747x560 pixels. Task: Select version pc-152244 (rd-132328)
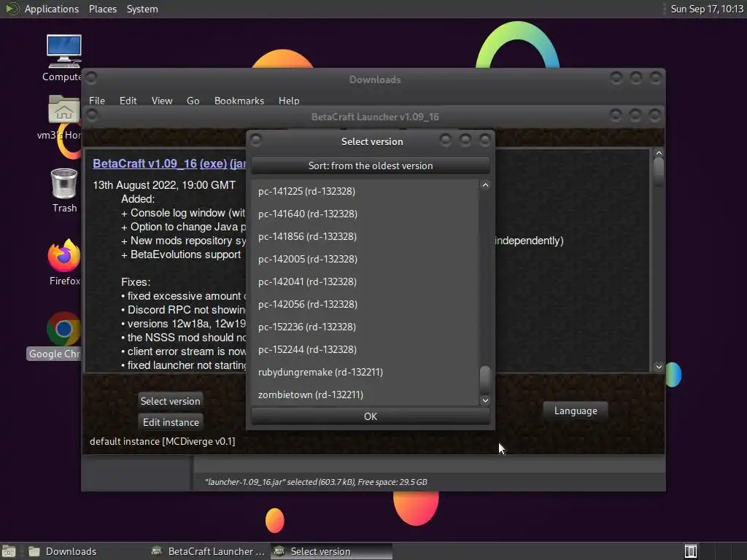click(365, 349)
